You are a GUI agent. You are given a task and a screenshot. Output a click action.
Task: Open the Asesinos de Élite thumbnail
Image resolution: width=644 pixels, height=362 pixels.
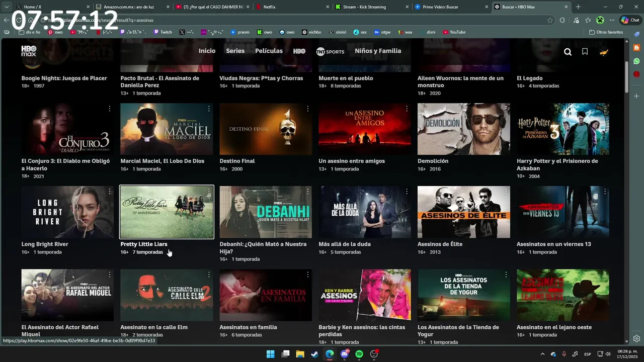[464, 212]
